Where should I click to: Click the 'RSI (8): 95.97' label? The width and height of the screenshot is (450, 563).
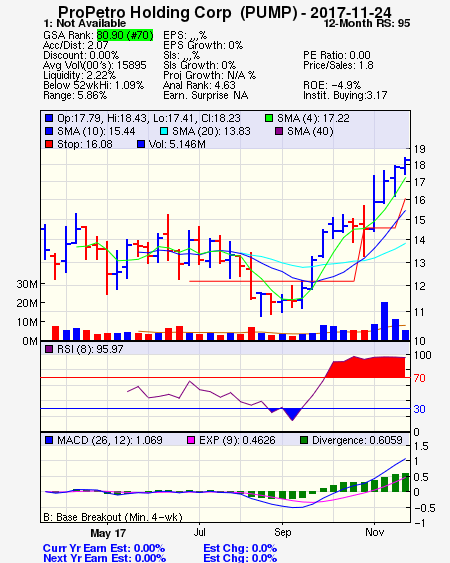[90, 349]
